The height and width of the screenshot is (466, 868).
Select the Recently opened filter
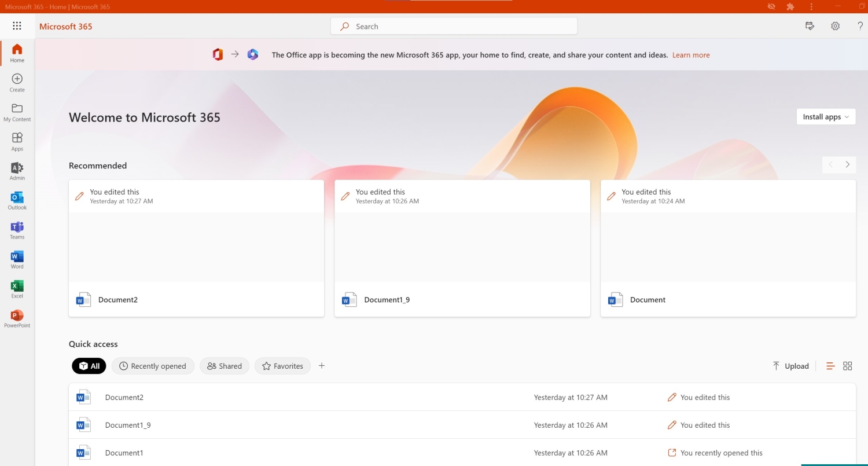tap(153, 366)
